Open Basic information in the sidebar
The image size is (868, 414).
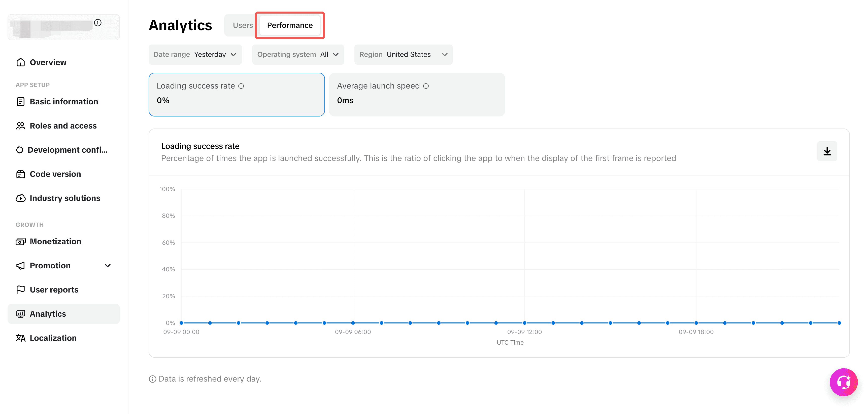point(64,102)
